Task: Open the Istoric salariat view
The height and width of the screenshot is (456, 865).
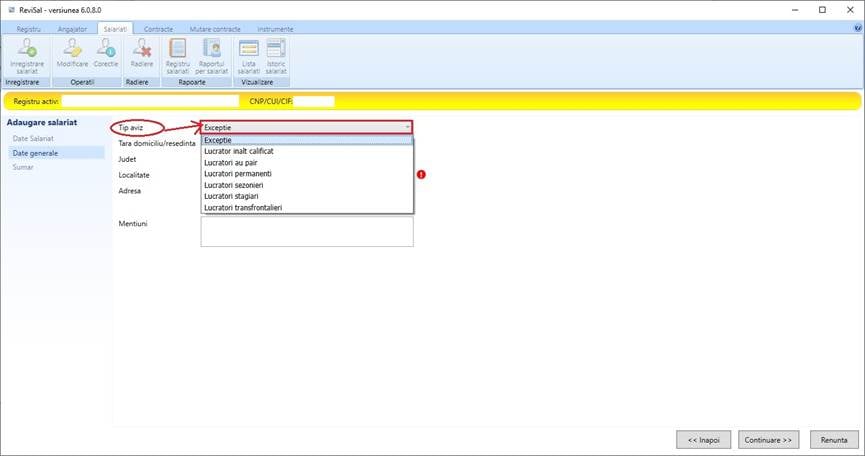Action: pyautogui.click(x=276, y=52)
